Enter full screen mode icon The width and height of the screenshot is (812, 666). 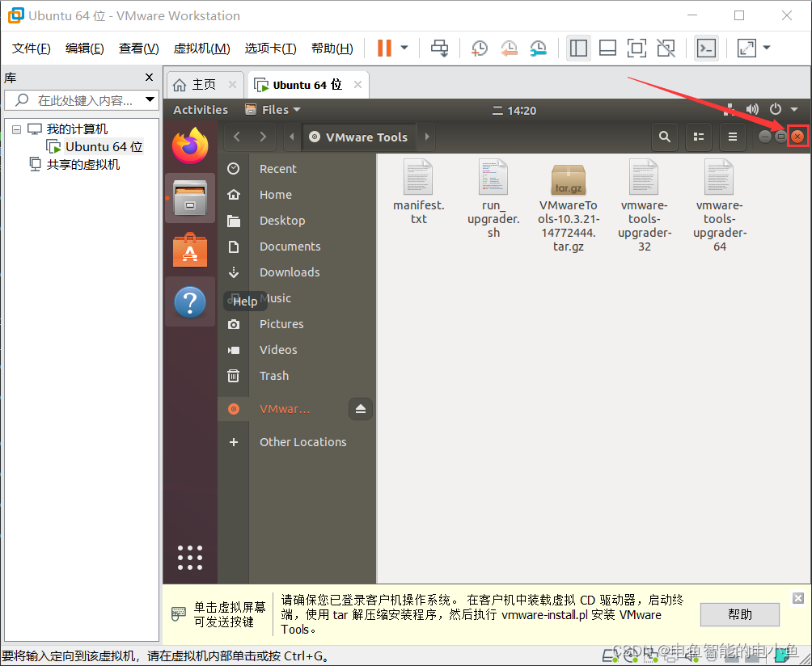pos(636,48)
